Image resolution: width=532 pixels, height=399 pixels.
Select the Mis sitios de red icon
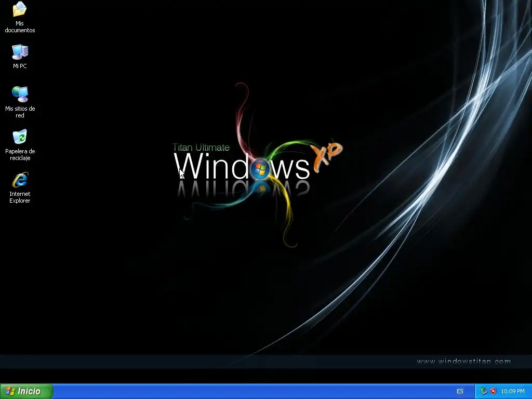pos(20,102)
